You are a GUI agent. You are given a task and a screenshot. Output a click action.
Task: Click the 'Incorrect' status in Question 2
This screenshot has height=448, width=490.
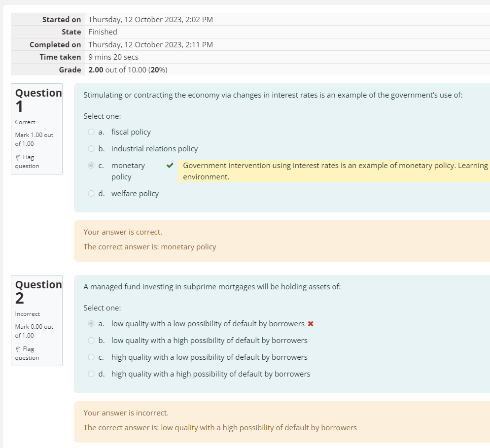point(28,314)
